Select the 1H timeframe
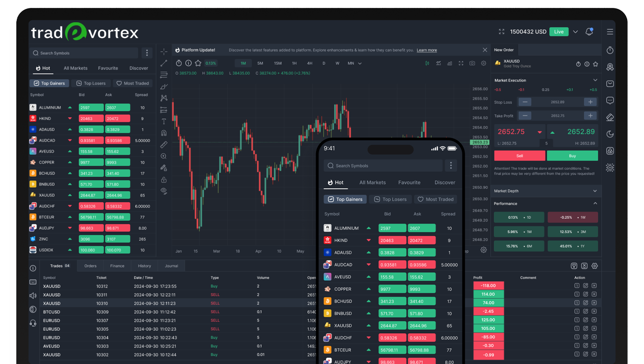 point(294,63)
